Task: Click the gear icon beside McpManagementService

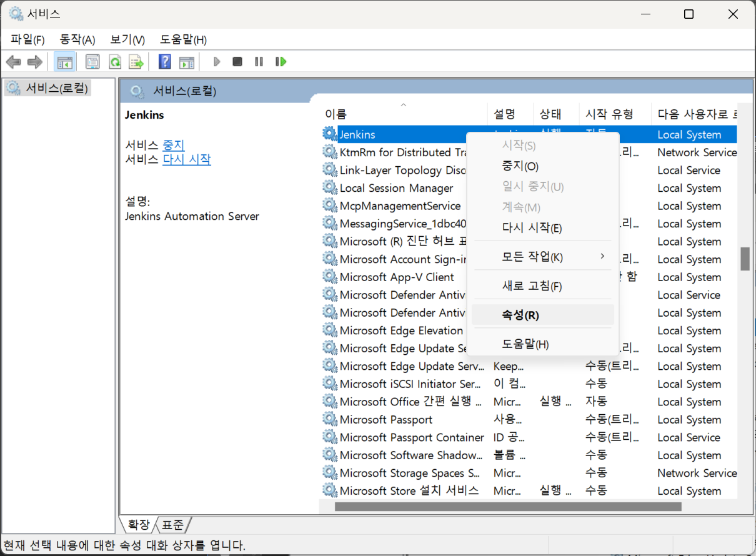Action: [x=330, y=206]
